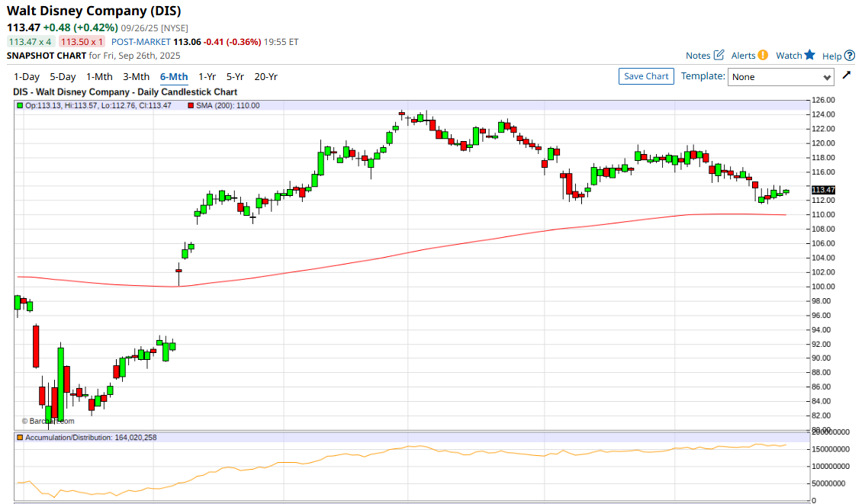The width and height of the screenshot is (865, 504).
Task: Click the Help question mark icon
Action: coord(850,56)
